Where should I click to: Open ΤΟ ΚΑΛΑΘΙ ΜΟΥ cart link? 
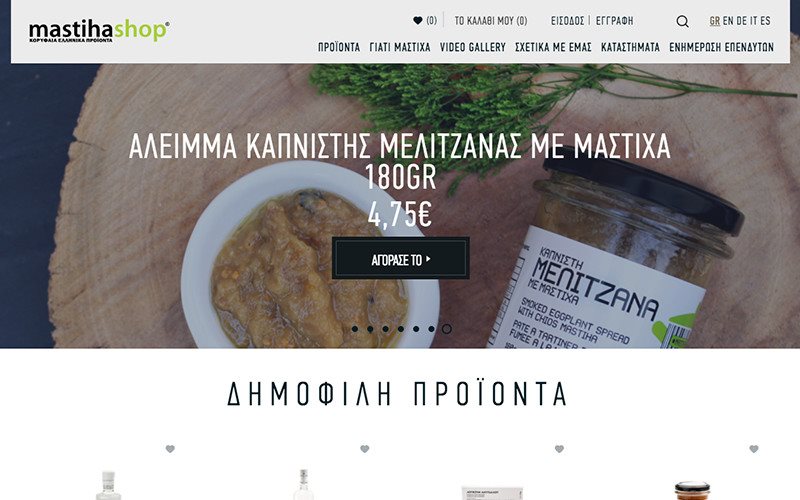(x=491, y=21)
